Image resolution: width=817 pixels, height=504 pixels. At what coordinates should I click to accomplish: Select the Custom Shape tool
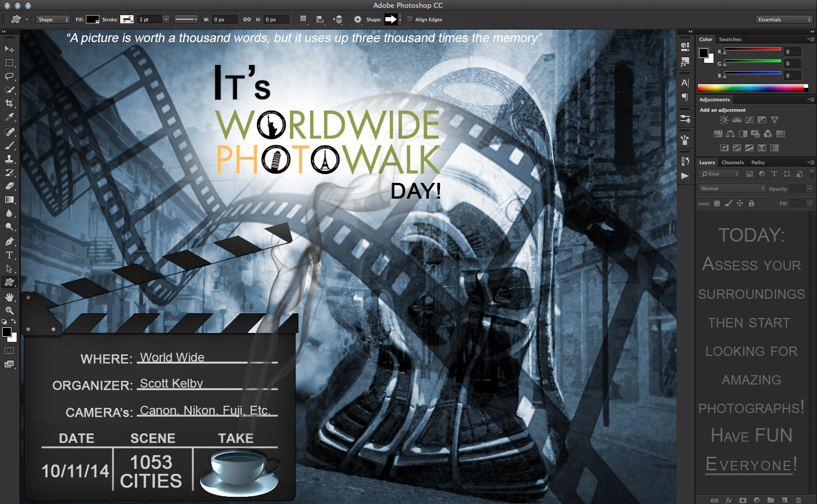point(9,282)
